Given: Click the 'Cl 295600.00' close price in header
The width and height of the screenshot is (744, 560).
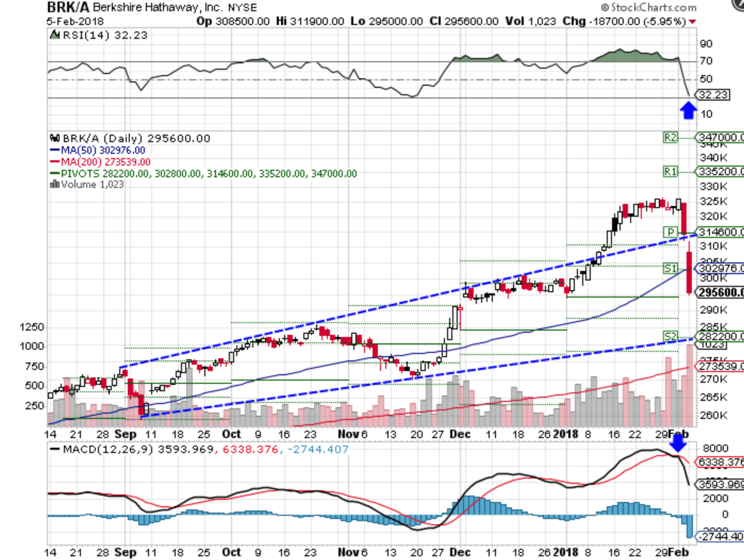Looking at the screenshot, I should [464, 21].
